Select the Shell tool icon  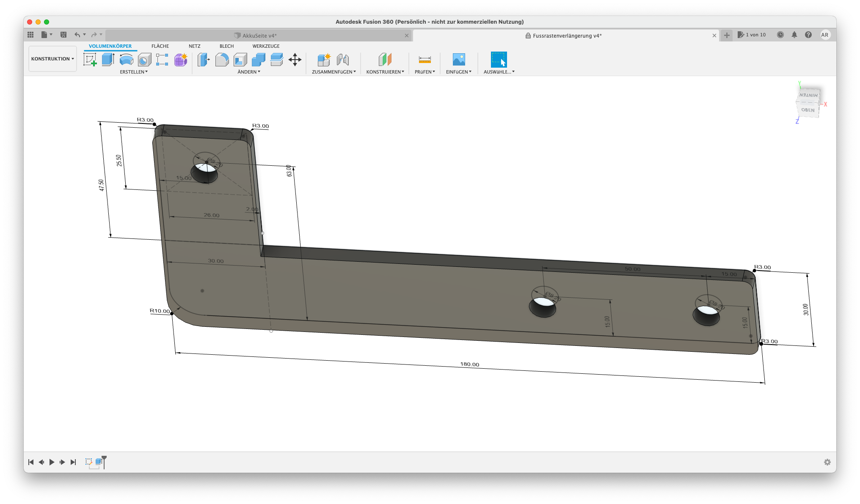coord(240,60)
